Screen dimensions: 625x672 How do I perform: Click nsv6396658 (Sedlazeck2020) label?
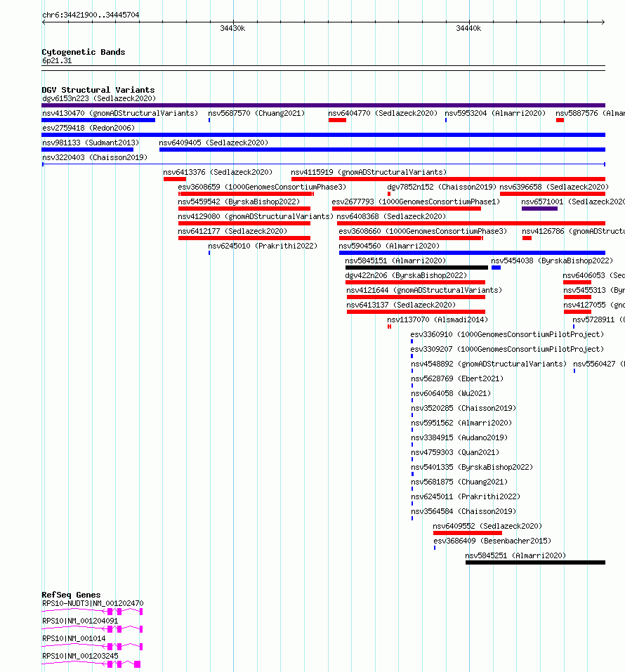click(x=554, y=187)
